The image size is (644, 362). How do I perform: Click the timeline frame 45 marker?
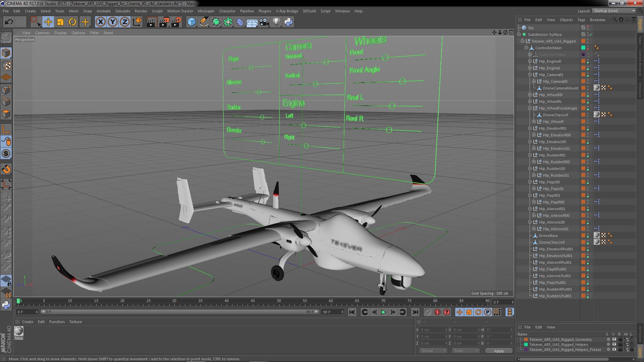pyautogui.click(x=253, y=301)
